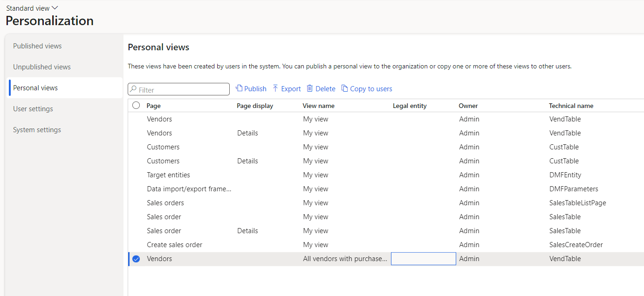Click the blue checkmark on the selected Vendors row
Image resolution: width=644 pixels, height=296 pixels.
pyautogui.click(x=136, y=258)
